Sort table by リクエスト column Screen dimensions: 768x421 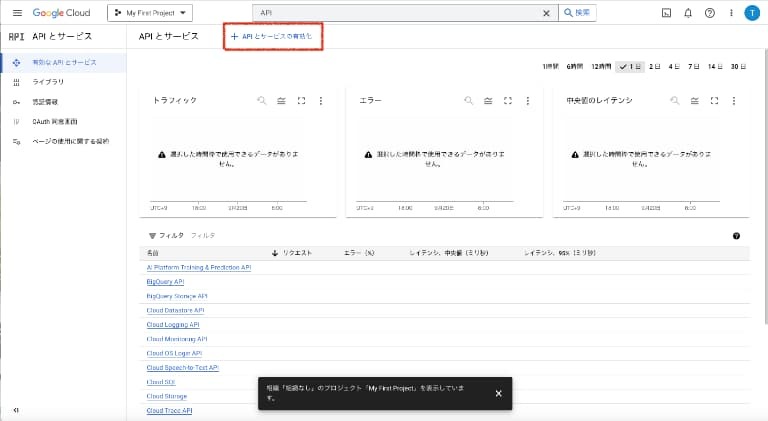click(295, 253)
